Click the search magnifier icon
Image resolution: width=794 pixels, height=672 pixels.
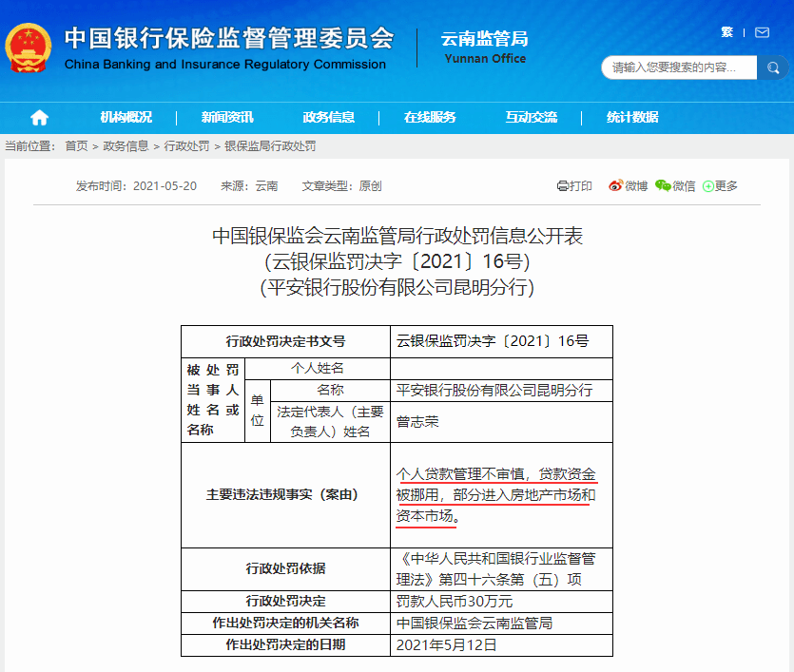[774, 67]
